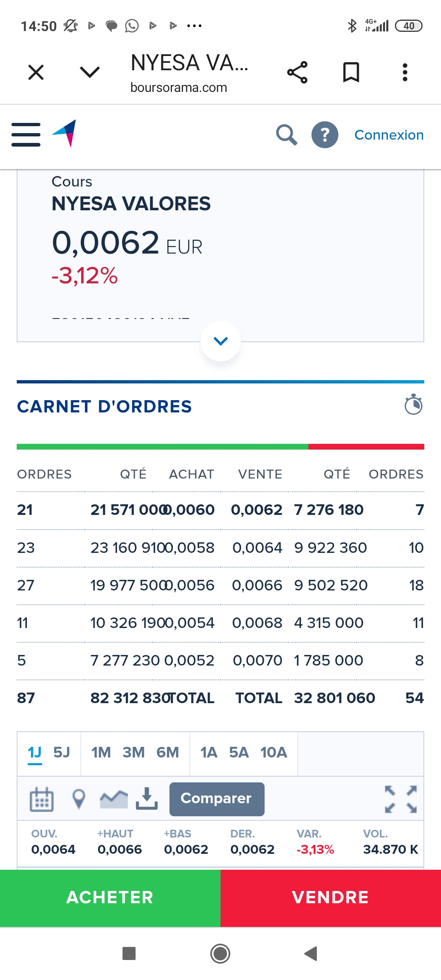Toggle chart event markers pin icon
441x980 pixels.
click(78, 799)
